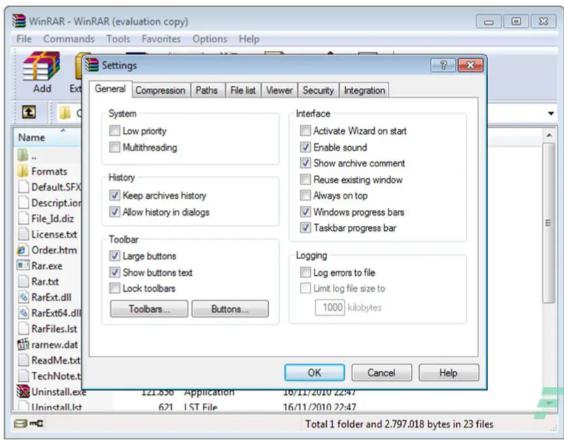Click the parent folder '..' icon
564x441 pixels.
tap(23, 155)
